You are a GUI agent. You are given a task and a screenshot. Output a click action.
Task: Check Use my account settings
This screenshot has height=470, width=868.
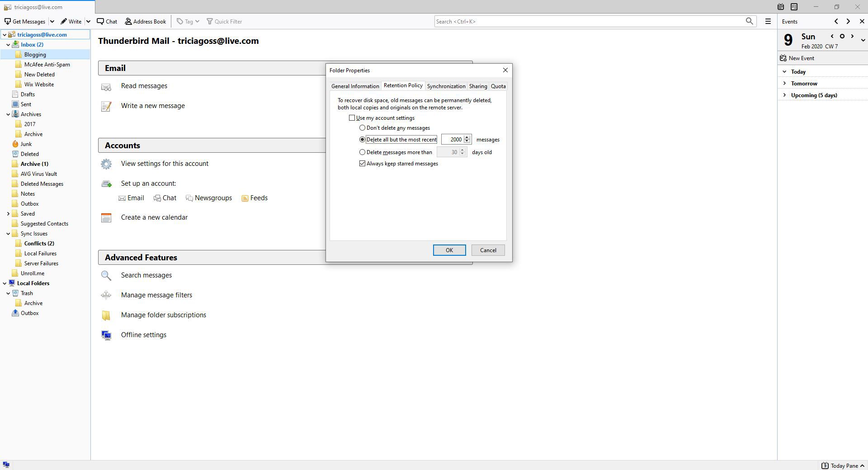[x=352, y=118]
